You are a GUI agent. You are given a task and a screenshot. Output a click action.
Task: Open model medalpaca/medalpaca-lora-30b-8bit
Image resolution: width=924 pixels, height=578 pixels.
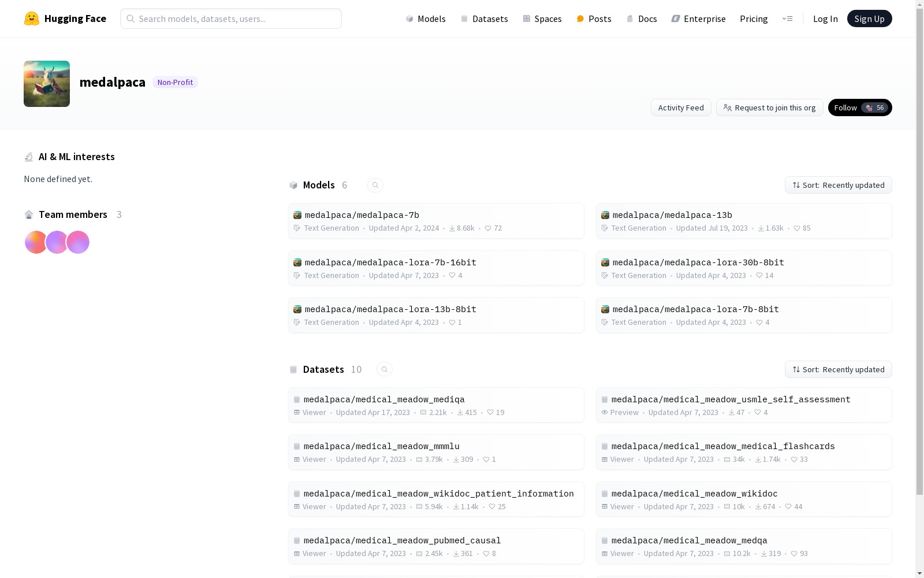(x=744, y=268)
